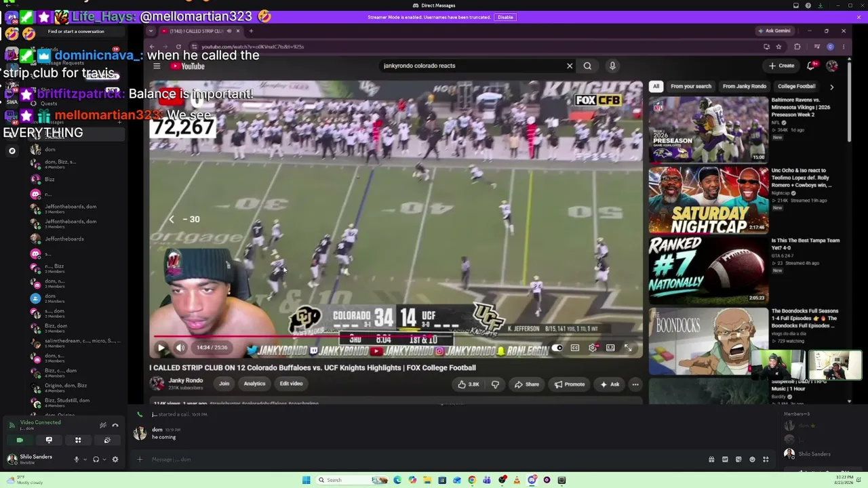868x488 pixels.
Task: Start voice search with microphone
Action: (x=612, y=66)
